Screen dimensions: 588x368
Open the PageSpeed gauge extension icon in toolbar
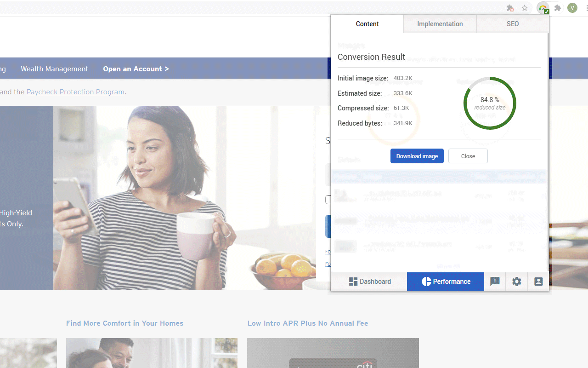pos(543,8)
